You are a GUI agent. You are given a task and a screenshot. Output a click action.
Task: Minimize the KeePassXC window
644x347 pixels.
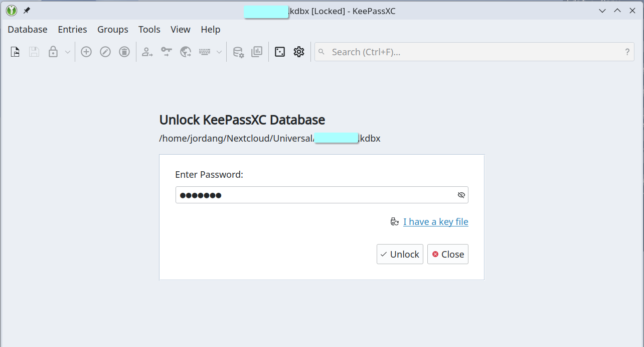[x=602, y=11]
